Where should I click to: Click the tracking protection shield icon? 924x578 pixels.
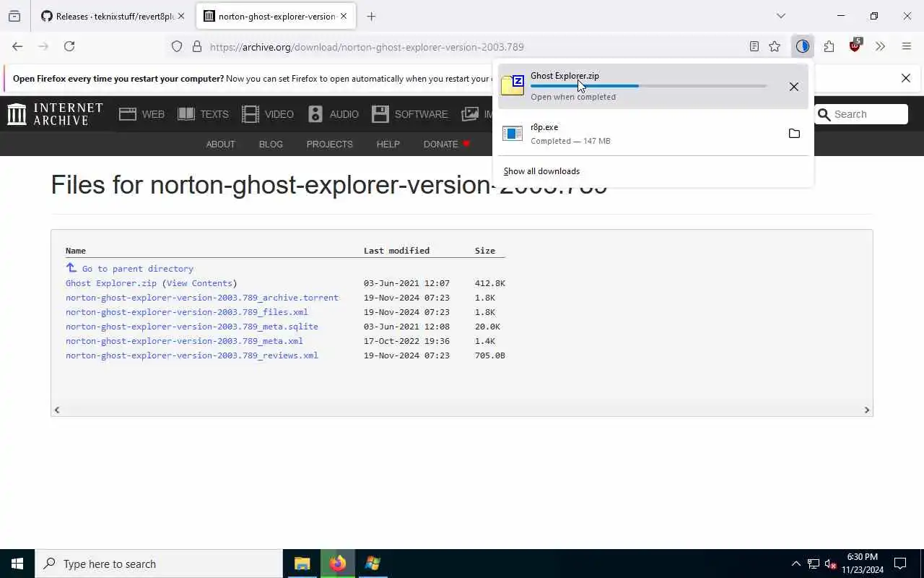tap(177, 46)
